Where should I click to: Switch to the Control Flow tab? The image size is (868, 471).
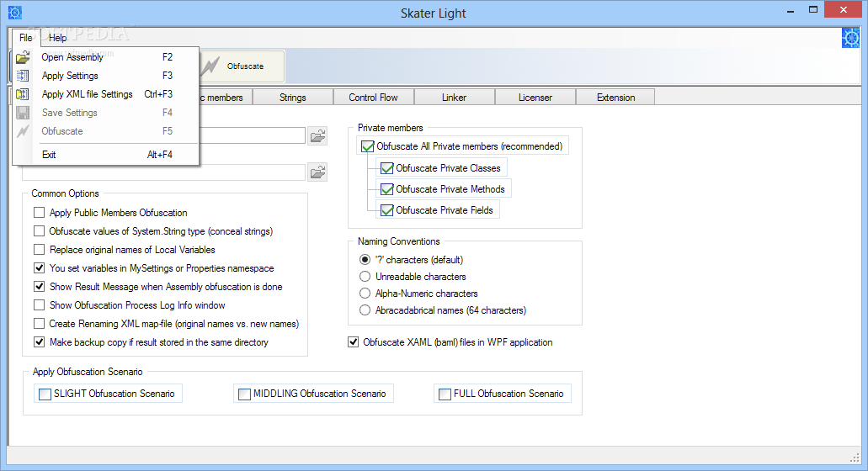click(x=373, y=98)
